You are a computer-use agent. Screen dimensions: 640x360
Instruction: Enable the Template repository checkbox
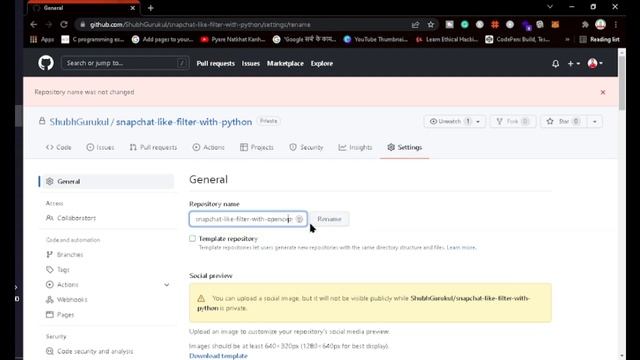tap(192, 238)
